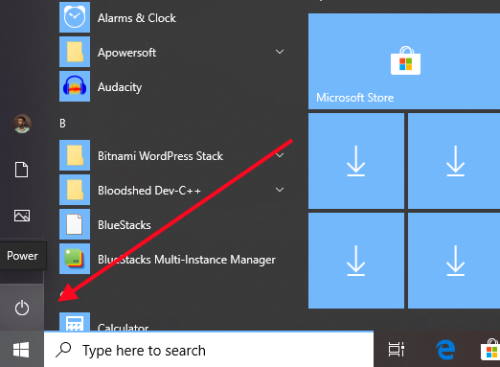The image size is (500, 367).
Task: Expand the Apowersoft folder chevron
Action: pos(280,52)
